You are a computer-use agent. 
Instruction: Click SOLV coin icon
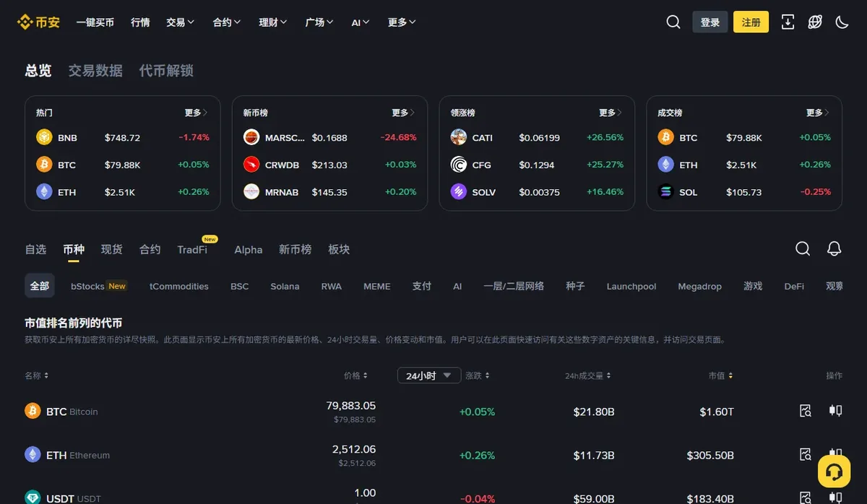click(x=459, y=192)
